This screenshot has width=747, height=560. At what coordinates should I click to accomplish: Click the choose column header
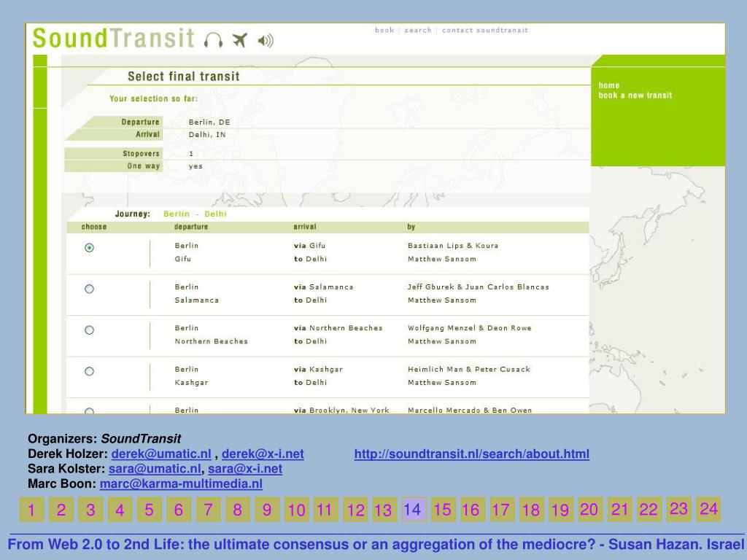[94, 227]
